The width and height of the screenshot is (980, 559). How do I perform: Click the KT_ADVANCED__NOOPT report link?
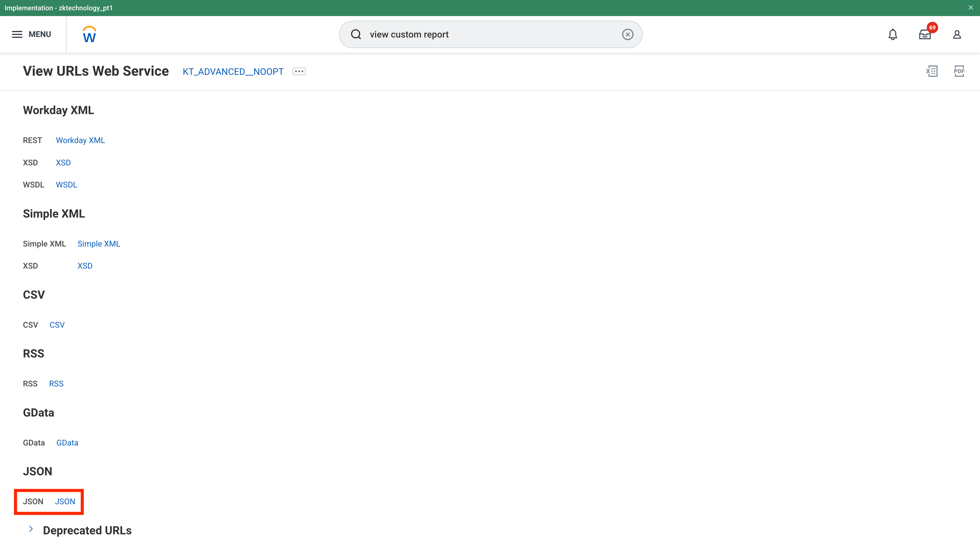tap(233, 72)
